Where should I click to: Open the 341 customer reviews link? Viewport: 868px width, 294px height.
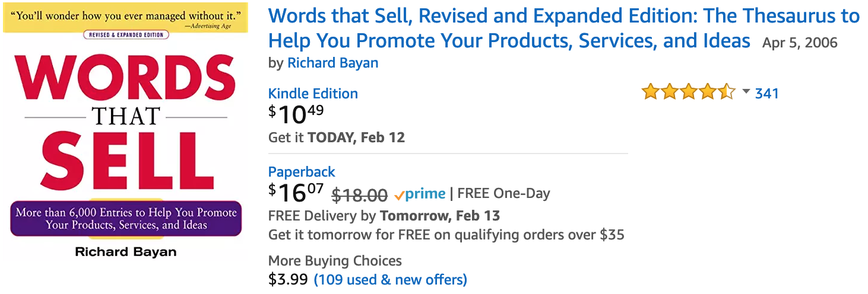click(766, 93)
